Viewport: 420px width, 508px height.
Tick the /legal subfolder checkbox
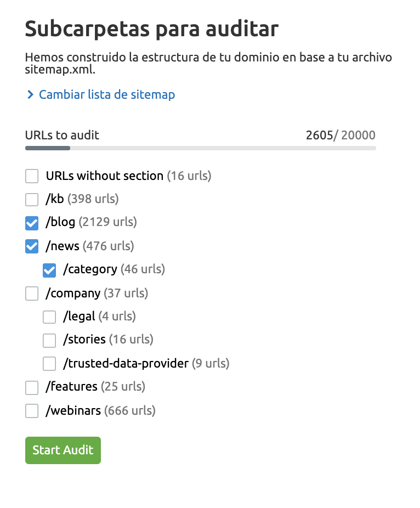pyautogui.click(x=49, y=317)
